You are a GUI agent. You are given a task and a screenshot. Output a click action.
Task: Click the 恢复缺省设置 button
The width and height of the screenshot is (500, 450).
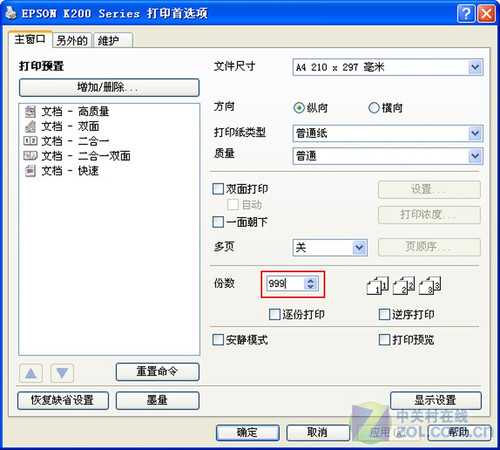[63, 400]
